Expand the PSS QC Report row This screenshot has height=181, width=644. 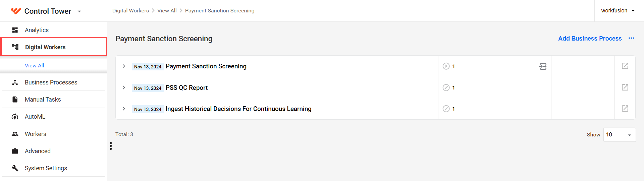pos(124,87)
